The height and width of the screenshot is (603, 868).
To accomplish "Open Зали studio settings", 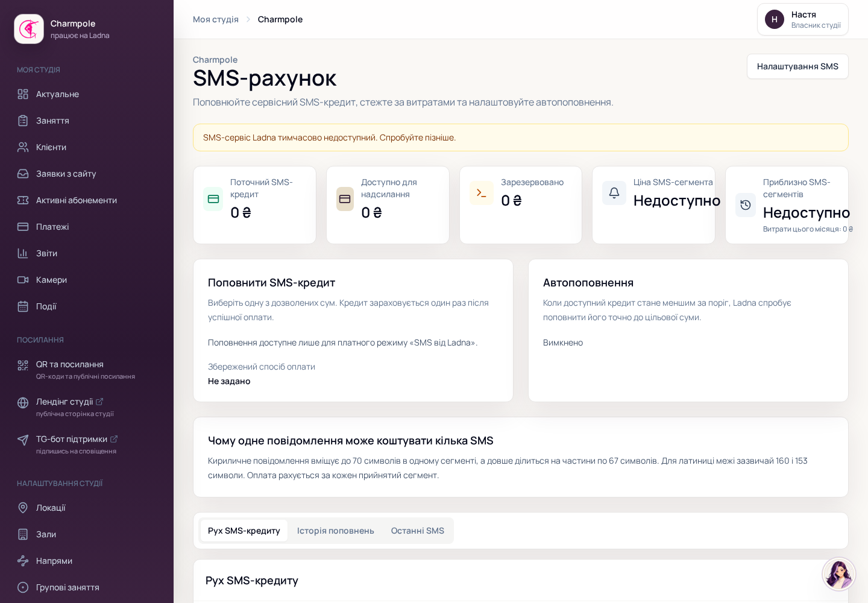I will click(x=87, y=534).
